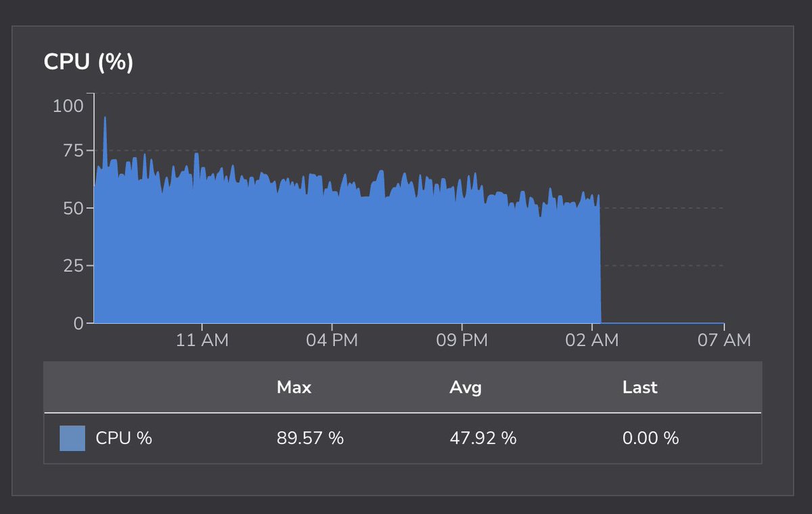Select the CPU (%) chart title
Viewport: 812px width, 514px height.
pos(89,62)
